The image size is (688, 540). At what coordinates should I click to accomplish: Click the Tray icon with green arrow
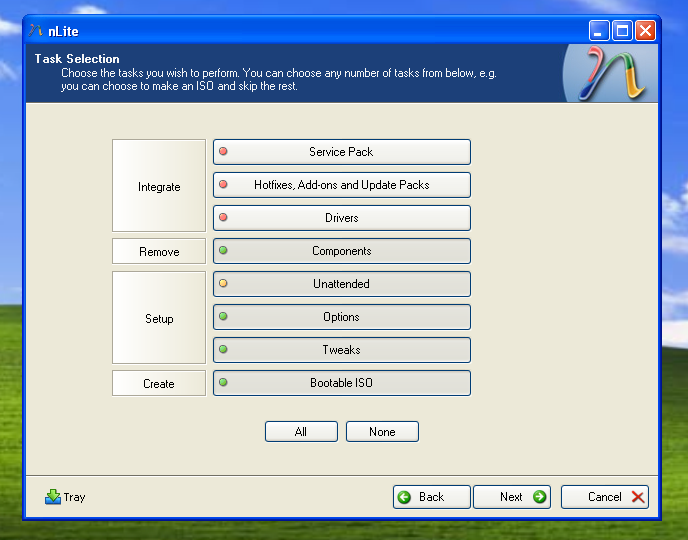[x=53, y=497]
